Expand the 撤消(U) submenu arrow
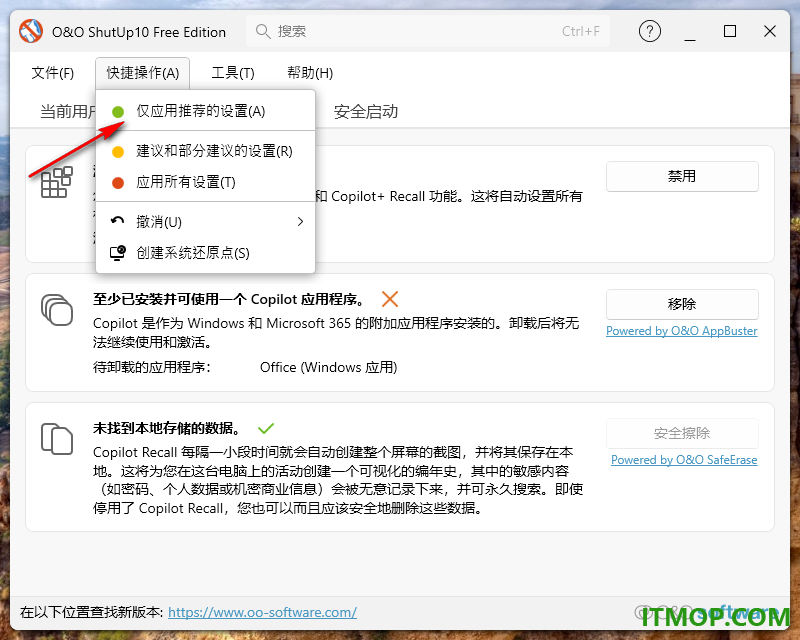Screen dimensions: 800x640 pyautogui.click(x=301, y=221)
